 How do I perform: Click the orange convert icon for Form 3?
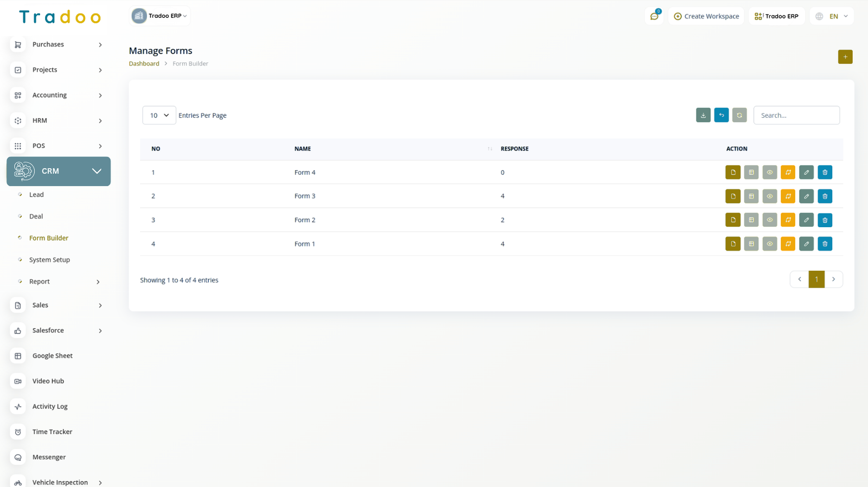coord(788,196)
